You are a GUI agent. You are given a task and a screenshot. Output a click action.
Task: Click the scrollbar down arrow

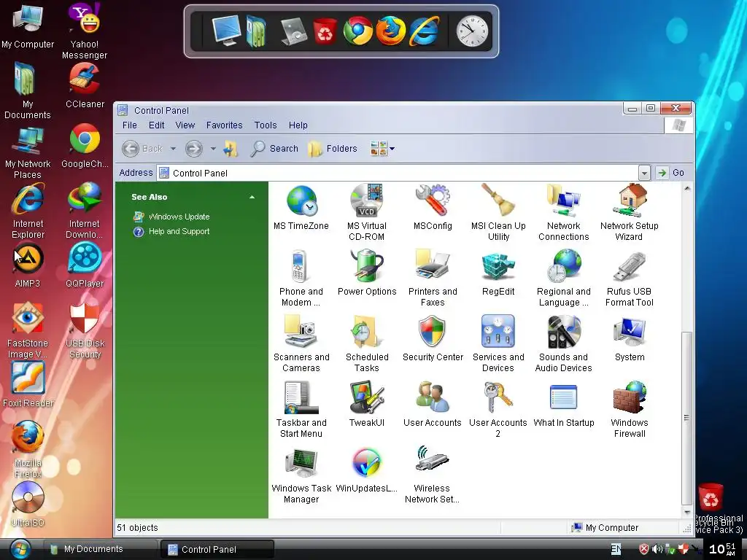(x=687, y=513)
